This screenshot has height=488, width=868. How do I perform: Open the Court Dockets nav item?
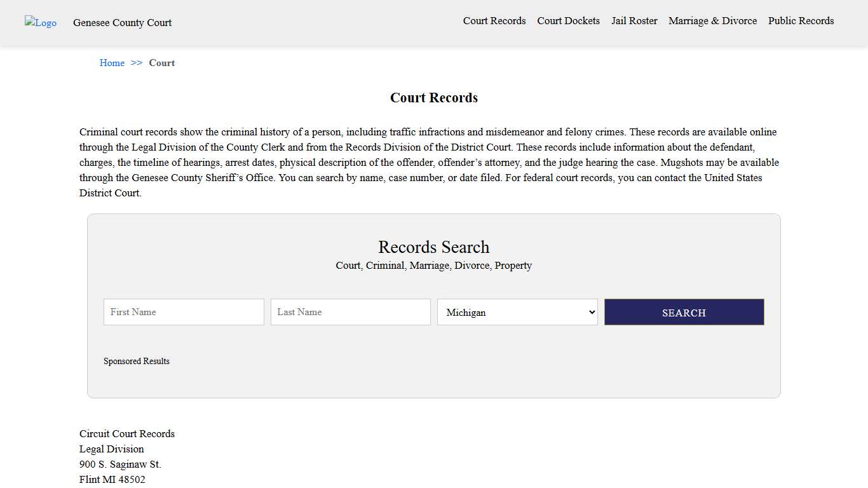[568, 21]
